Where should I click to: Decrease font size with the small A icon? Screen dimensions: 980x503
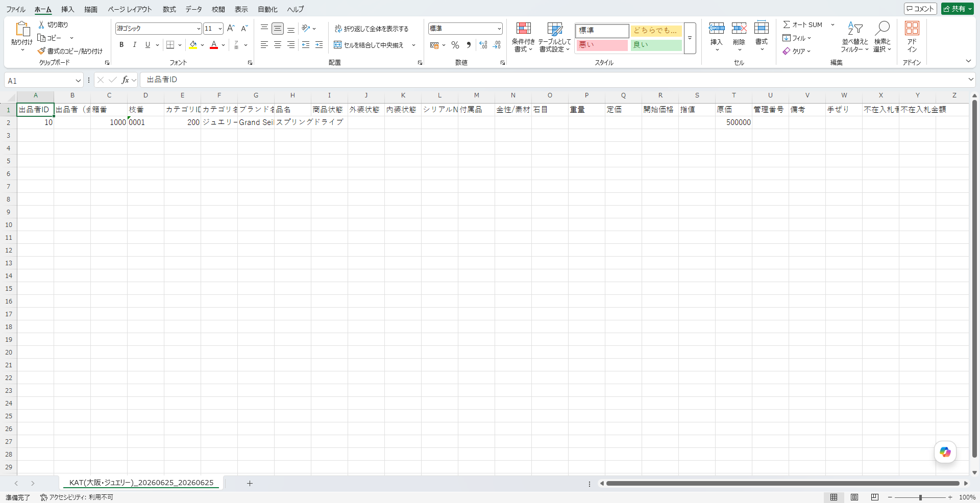(244, 29)
